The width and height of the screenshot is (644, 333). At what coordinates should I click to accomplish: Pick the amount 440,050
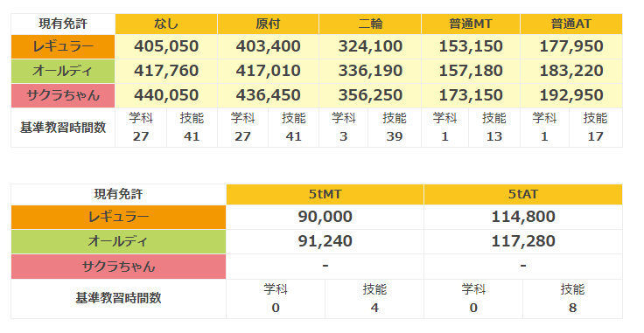tap(166, 95)
